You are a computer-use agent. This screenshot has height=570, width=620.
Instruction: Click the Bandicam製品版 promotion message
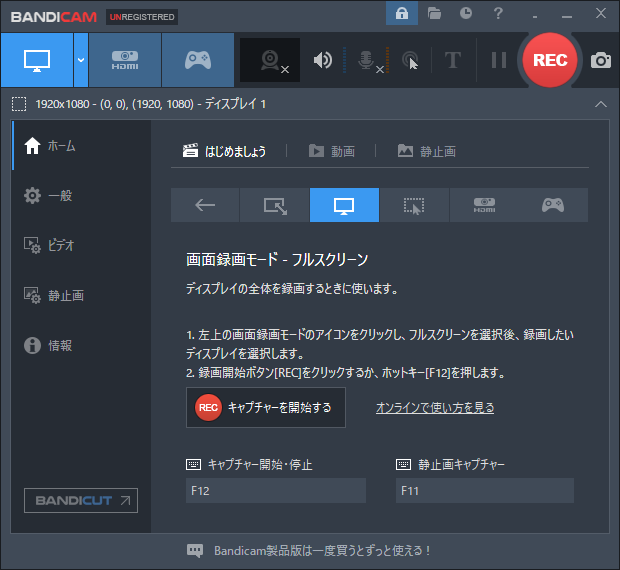tap(322, 551)
